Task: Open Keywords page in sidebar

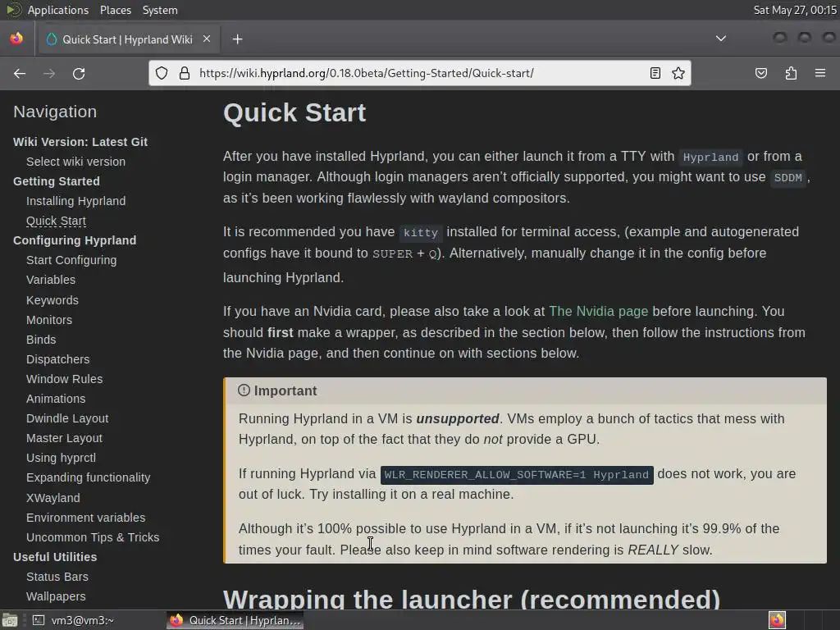Action: [52, 300]
